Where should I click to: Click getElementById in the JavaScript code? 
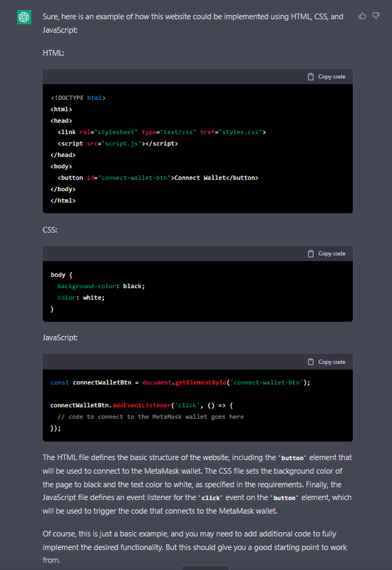[x=200, y=382]
